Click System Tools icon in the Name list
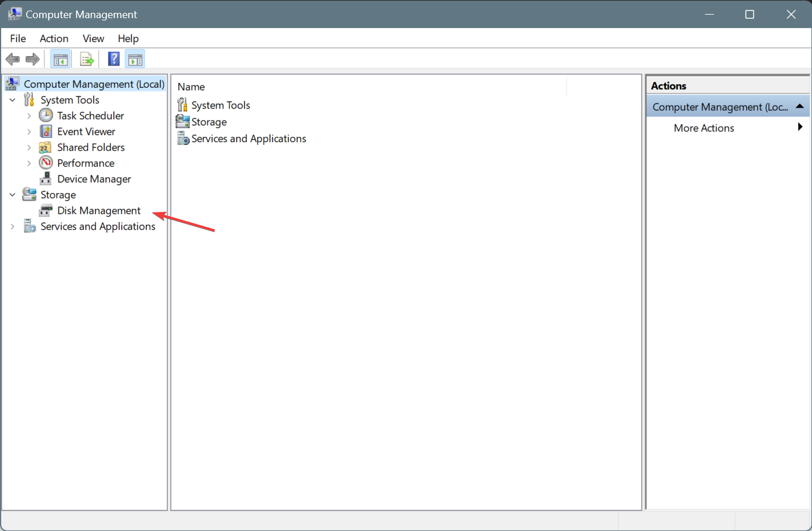812x531 pixels. point(182,105)
